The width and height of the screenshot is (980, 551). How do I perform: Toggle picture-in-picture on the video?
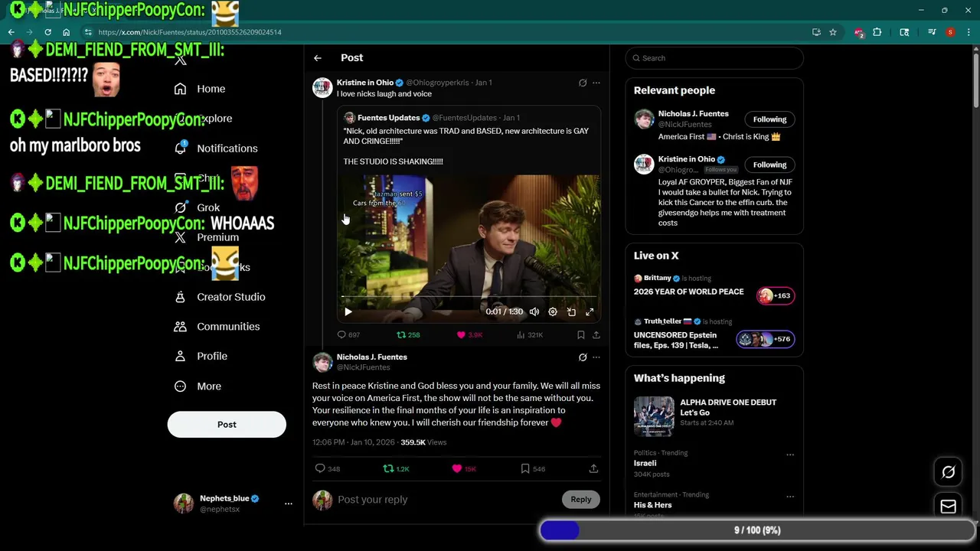(x=571, y=311)
